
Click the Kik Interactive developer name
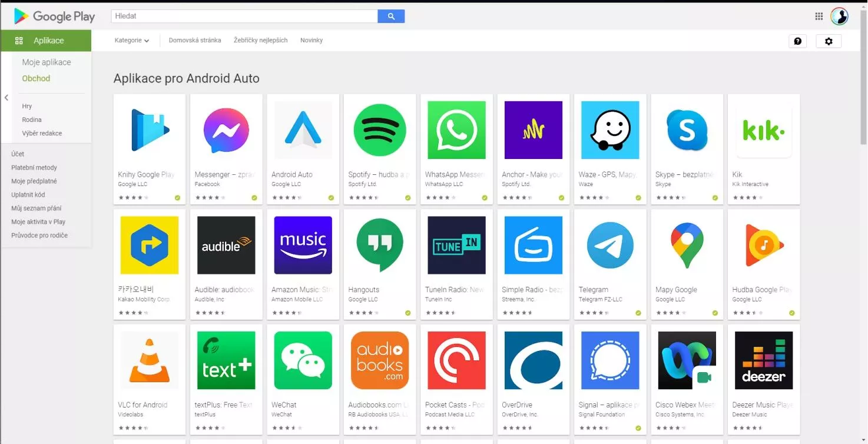750,184
